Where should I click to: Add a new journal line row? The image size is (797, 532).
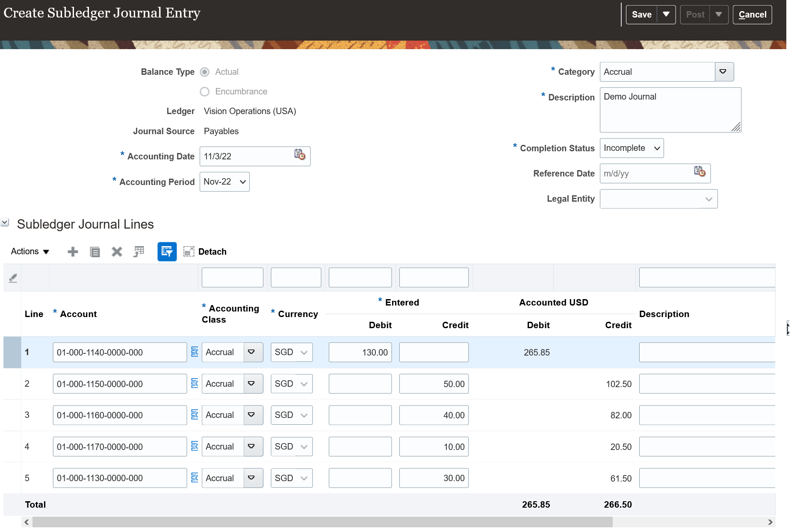click(x=73, y=252)
